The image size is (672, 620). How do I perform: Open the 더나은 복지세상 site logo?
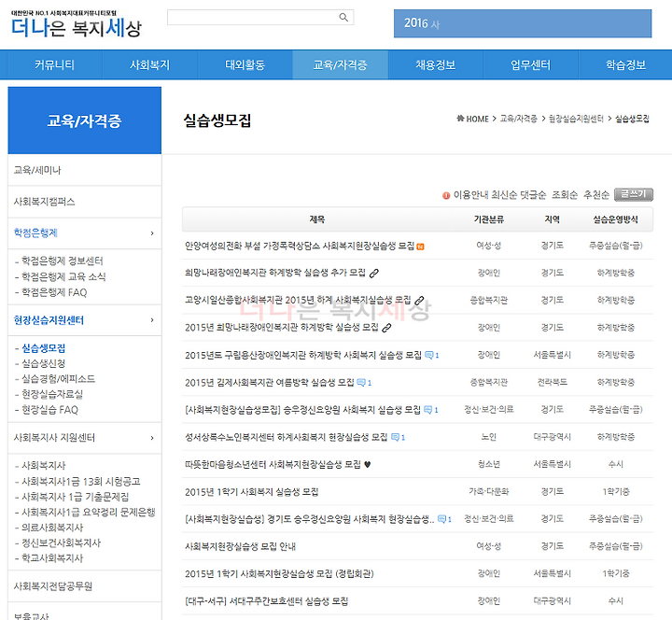(x=76, y=24)
